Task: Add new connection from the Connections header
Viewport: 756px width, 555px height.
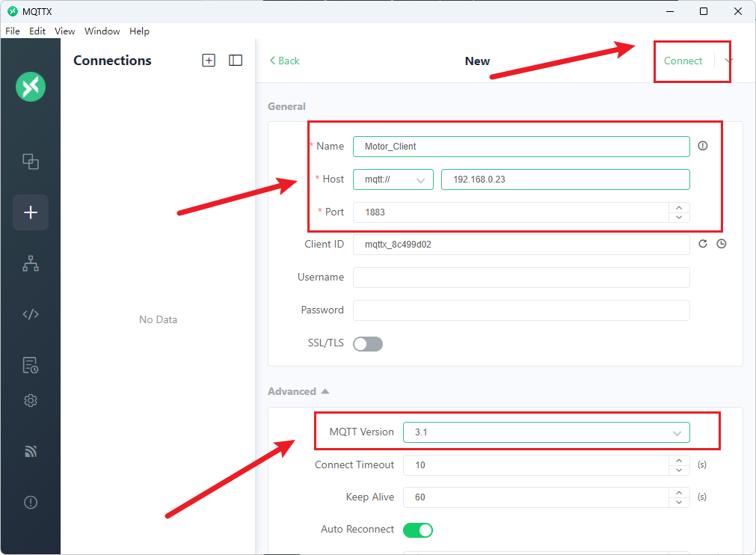Action: click(209, 61)
